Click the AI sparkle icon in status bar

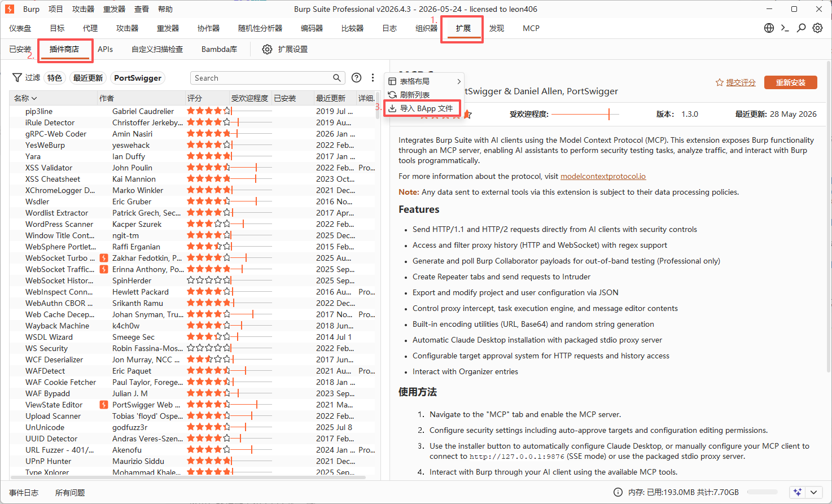(798, 492)
